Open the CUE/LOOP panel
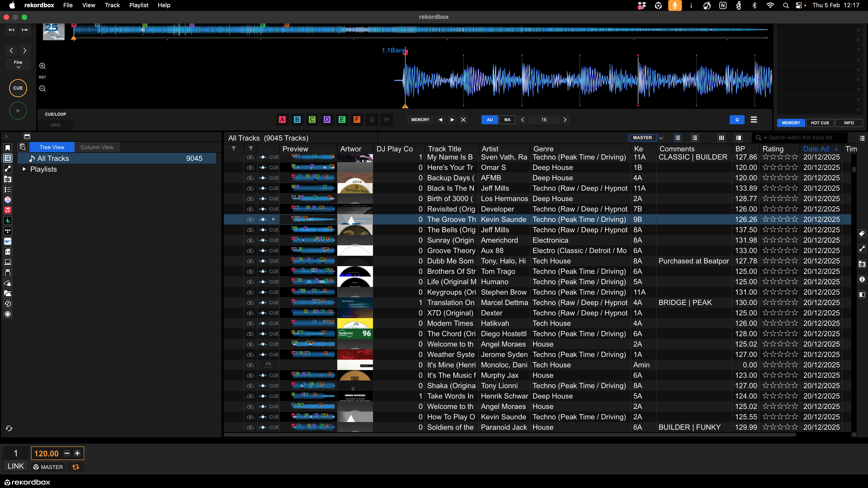 coord(56,114)
